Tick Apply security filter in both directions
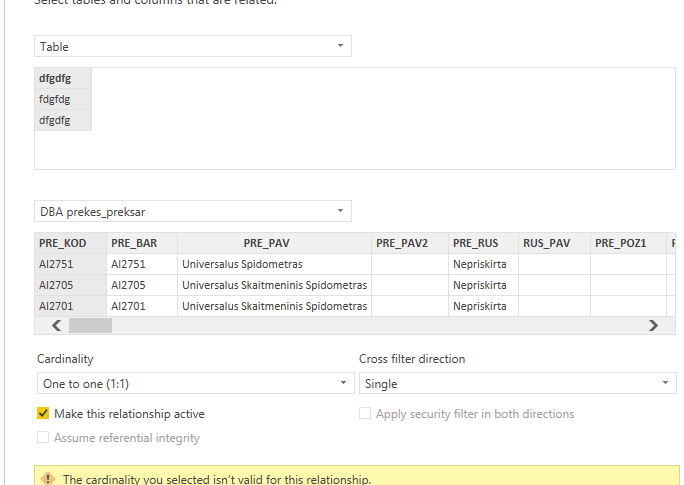684x485 pixels. (x=365, y=413)
